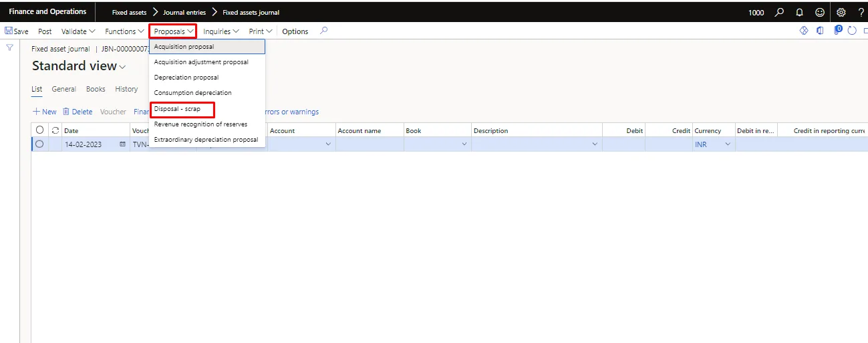Image resolution: width=868 pixels, height=343 pixels.
Task: Select the row dated 14-02-2023
Action: (x=39, y=144)
